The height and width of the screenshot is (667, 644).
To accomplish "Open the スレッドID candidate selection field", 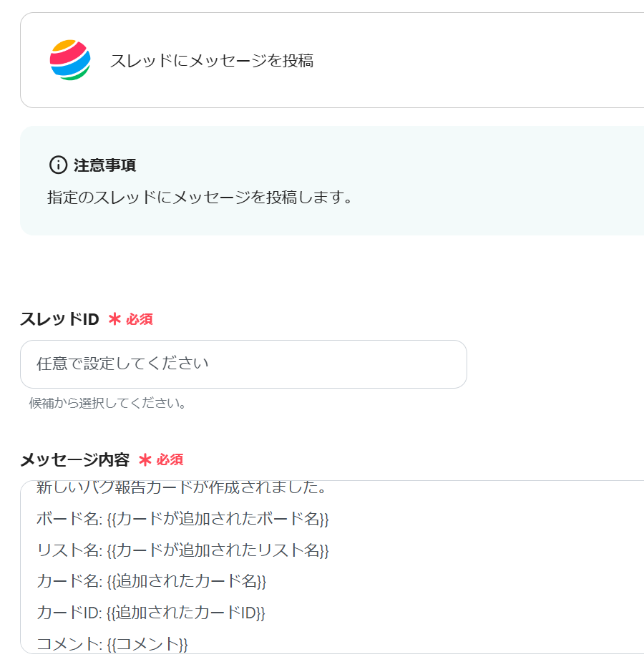I will 243,364.
